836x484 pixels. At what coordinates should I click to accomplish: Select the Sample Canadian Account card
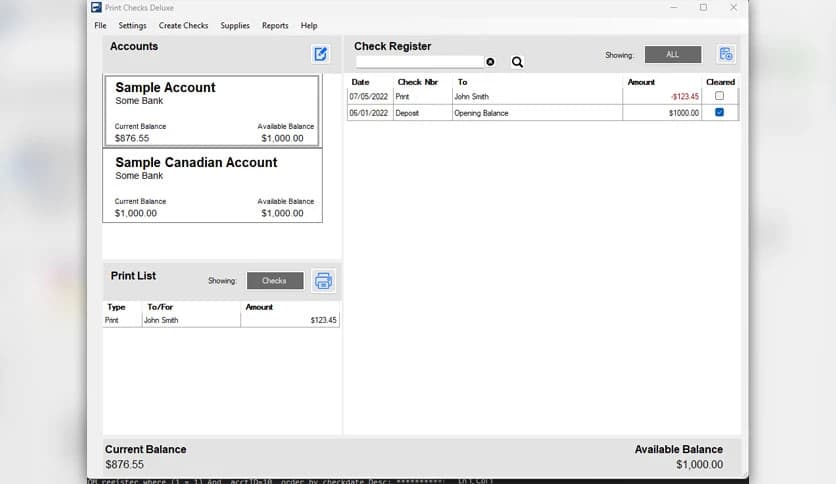(x=212, y=185)
